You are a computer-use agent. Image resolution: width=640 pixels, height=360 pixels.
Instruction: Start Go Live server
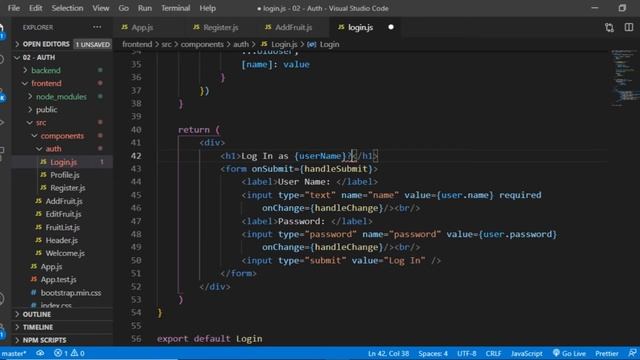569,353
